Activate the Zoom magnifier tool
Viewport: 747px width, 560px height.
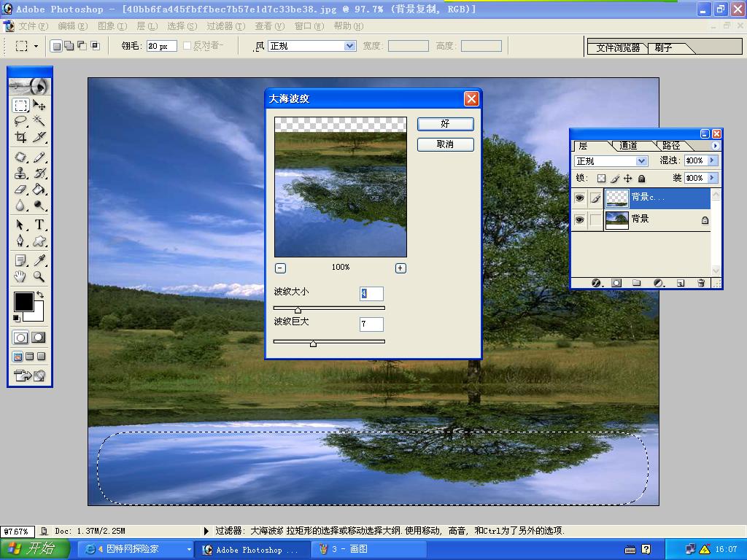tap(39, 277)
